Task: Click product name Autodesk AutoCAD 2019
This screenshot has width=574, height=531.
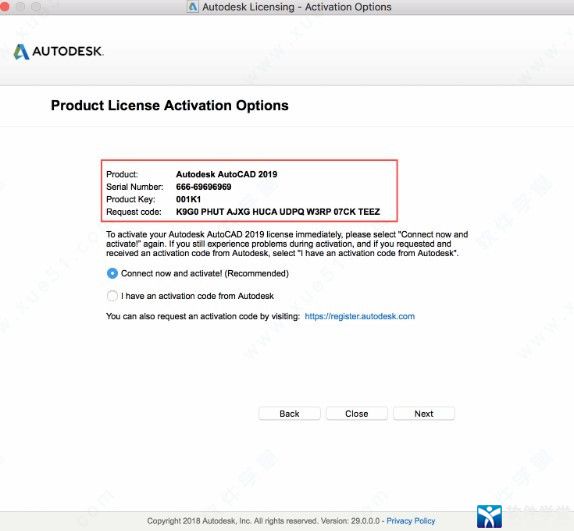Action: coord(227,174)
